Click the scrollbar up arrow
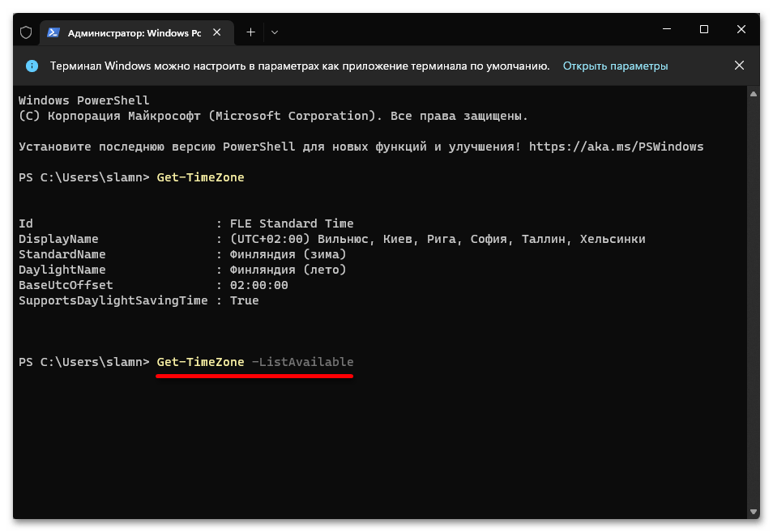The height and width of the screenshot is (532, 773). (x=754, y=94)
